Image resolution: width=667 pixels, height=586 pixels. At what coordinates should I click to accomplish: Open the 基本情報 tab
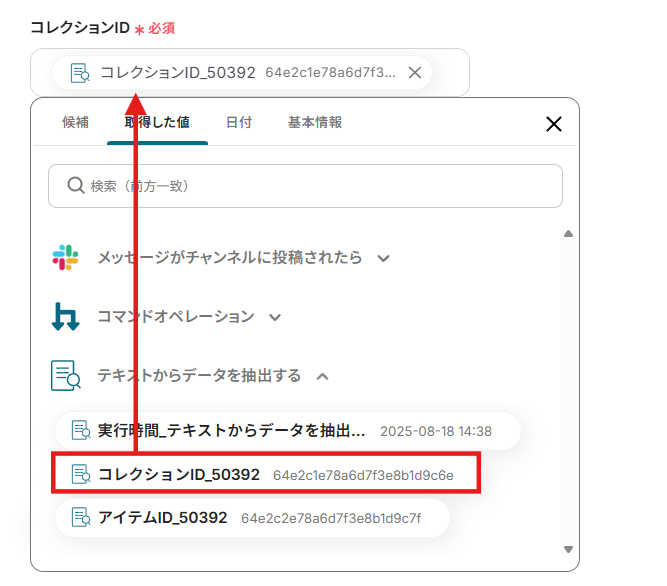coord(315,122)
